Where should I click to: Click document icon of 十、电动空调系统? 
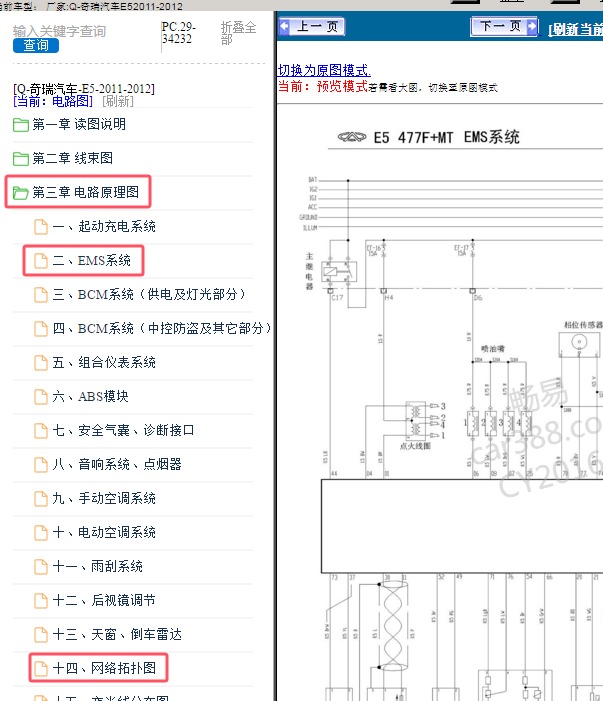pyautogui.click(x=41, y=532)
